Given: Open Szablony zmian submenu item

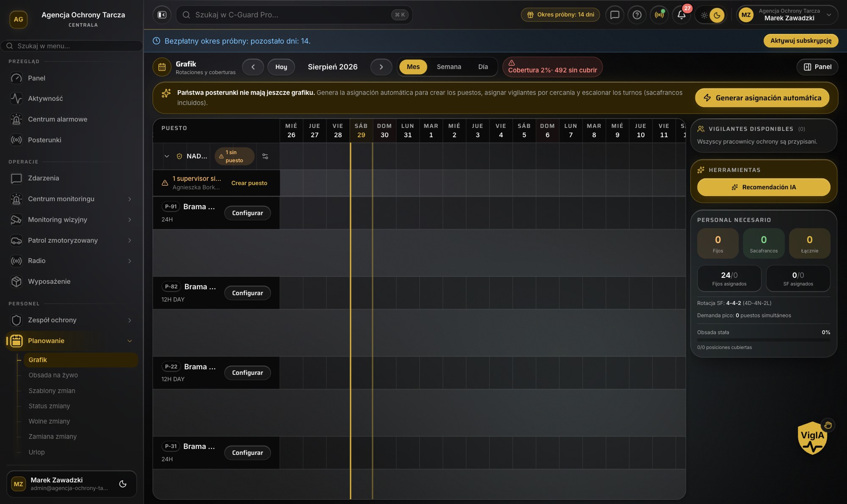Looking at the screenshot, I should coord(80,391).
